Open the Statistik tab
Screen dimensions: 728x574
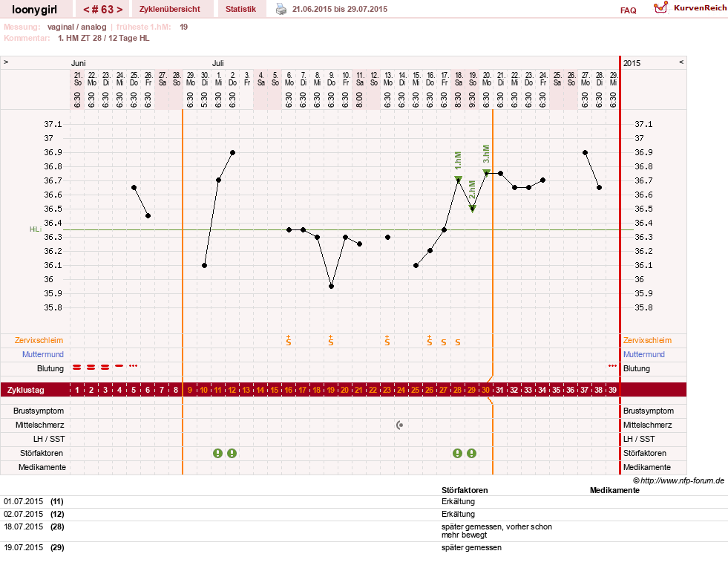(x=240, y=9)
